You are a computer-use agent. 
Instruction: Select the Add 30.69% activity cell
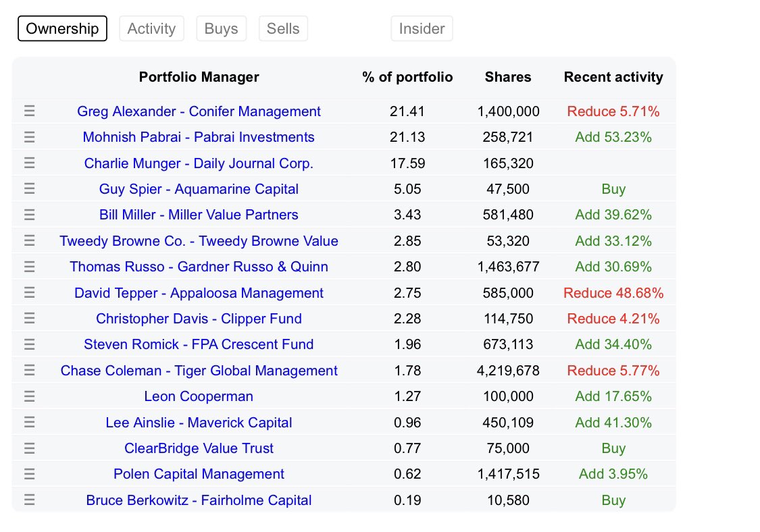point(613,267)
